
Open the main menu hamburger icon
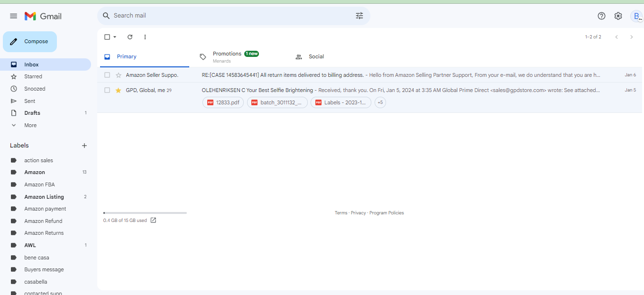coord(13,16)
